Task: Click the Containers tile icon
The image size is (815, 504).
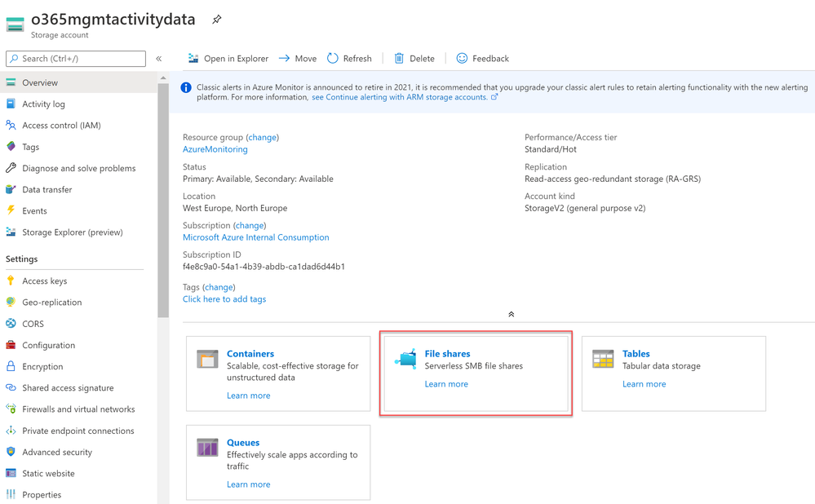Action: [x=207, y=359]
